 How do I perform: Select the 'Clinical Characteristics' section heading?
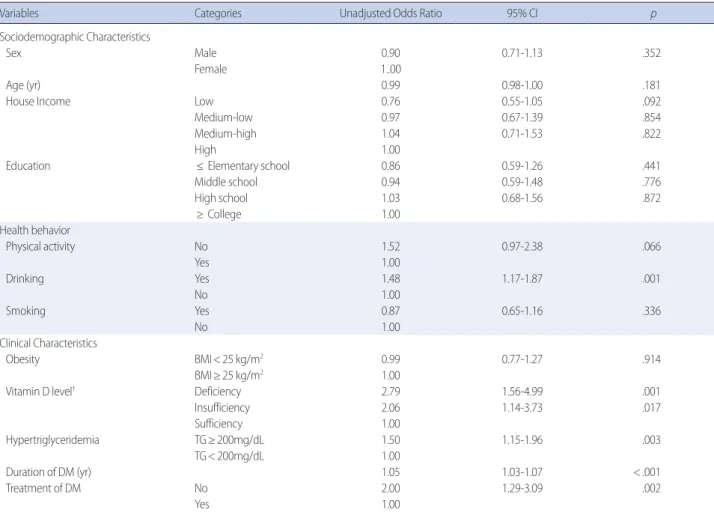[x=48, y=343]
